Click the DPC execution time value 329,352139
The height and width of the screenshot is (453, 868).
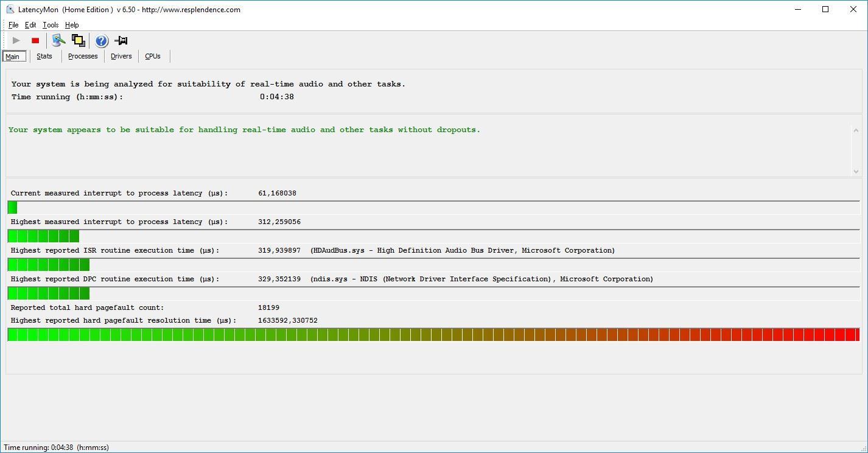pyautogui.click(x=279, y=279)
